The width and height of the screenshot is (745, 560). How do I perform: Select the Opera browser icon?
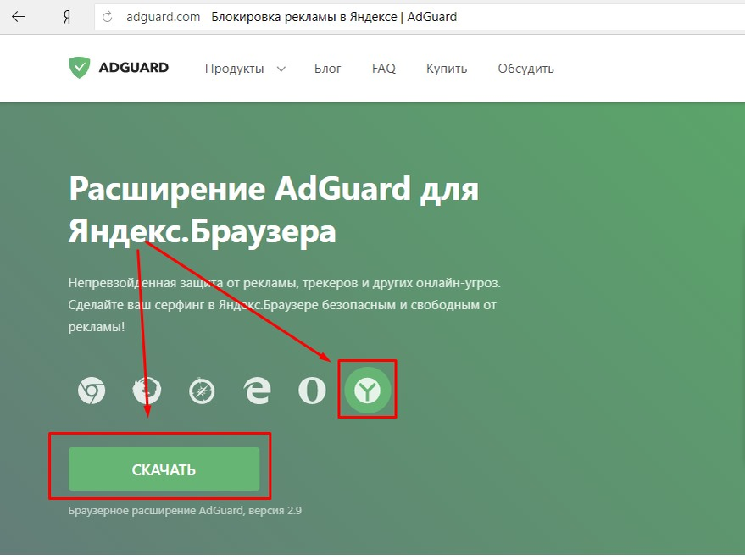click(312, 391)
